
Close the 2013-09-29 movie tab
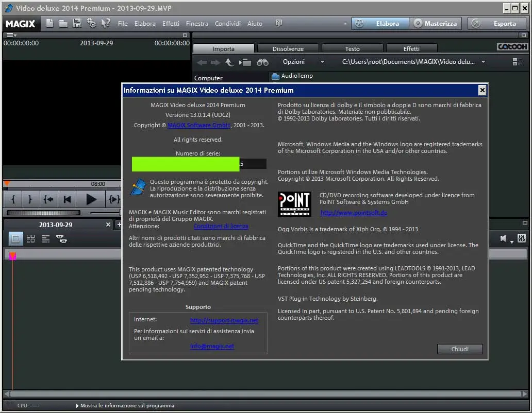[108, 225]
